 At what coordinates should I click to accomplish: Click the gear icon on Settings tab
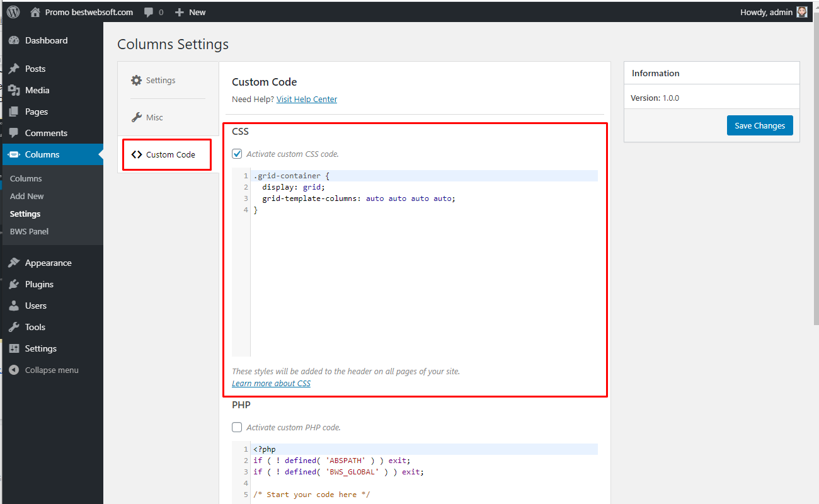136,80
